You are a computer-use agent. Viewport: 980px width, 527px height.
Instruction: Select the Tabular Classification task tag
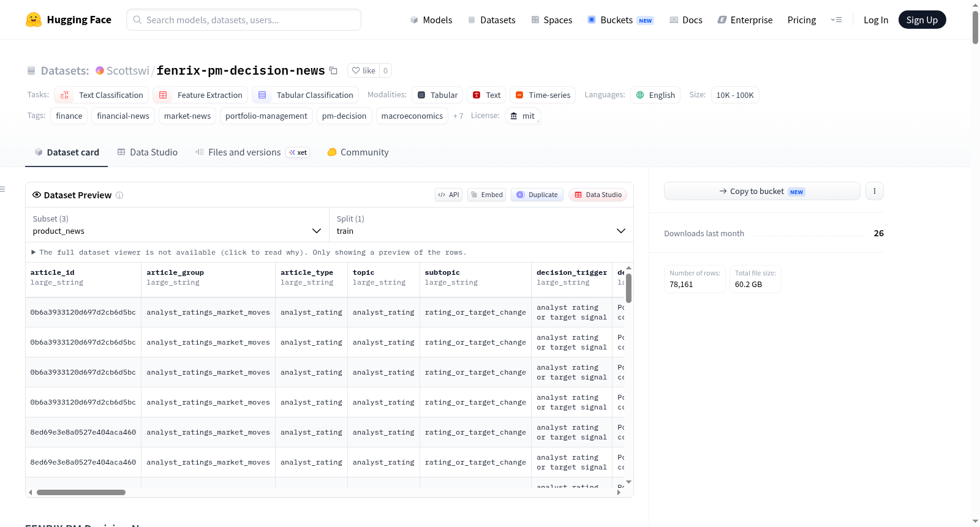pos(305,95)
